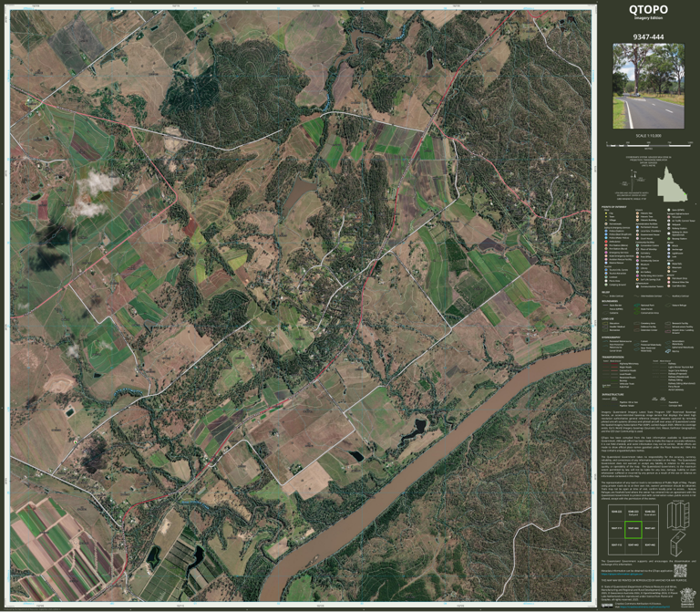The width and height of the screenshot is (700, 612).
Task: Click the red Ambulance legend symbol
Action: (x=606, y=242)
